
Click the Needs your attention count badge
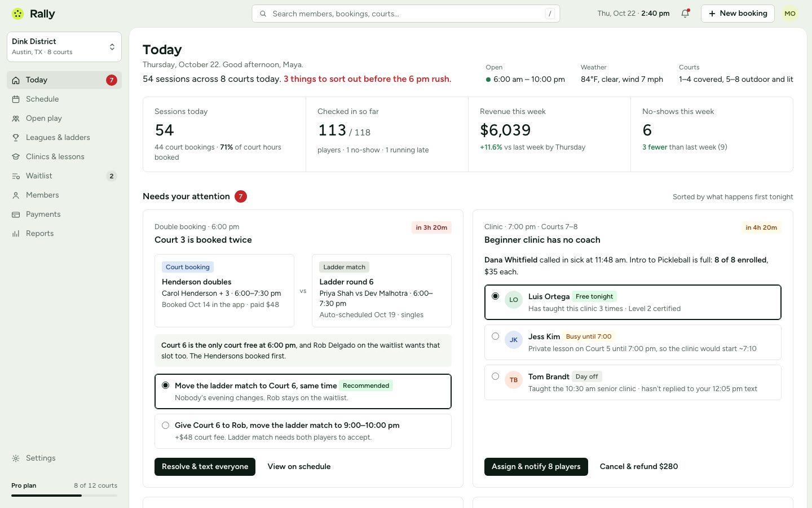(241, 196)
